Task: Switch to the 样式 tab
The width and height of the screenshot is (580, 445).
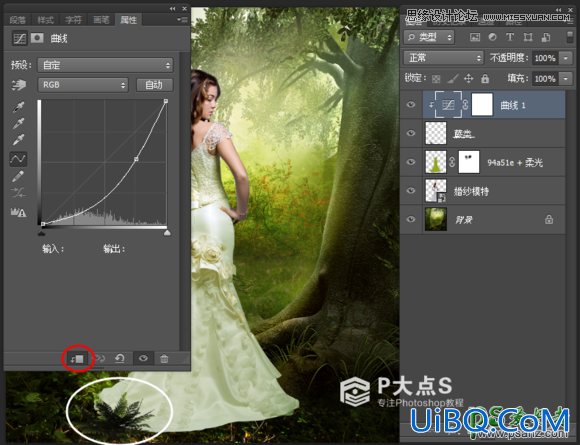Action: tap(46, 20)
